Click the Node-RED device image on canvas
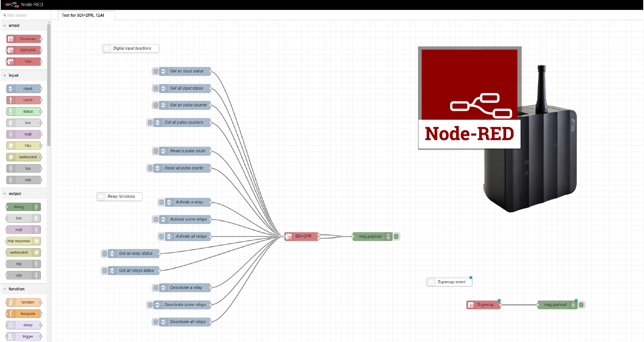The height and width of the screenshot is (342, 644). coord(497,129)
